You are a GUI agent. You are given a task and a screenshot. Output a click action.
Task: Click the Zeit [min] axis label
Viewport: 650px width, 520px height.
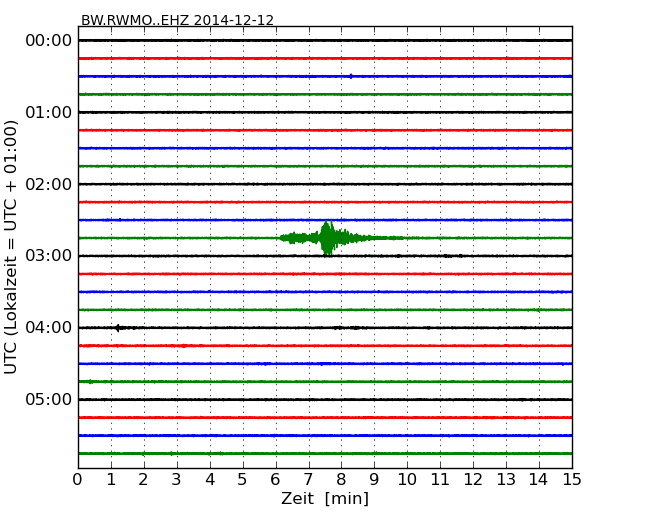(x=325, y=498)
